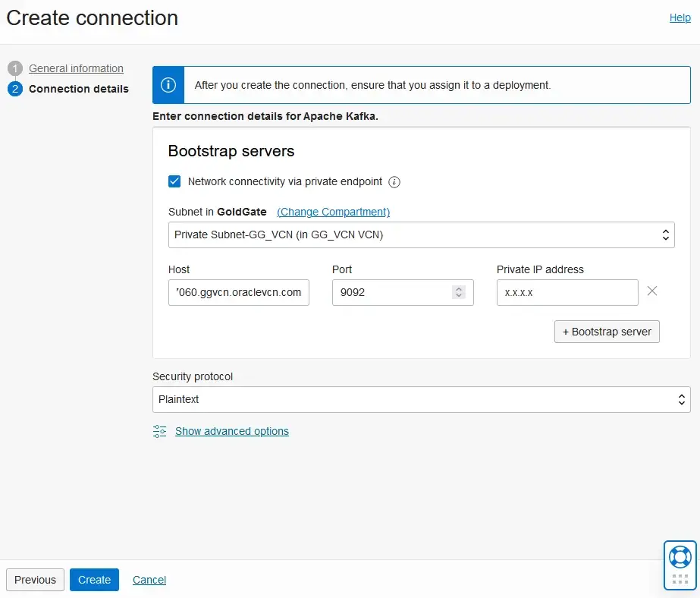Adjust Port value using stepper arrows
This screenshot has height=598, width=700.
coord(459,292)
